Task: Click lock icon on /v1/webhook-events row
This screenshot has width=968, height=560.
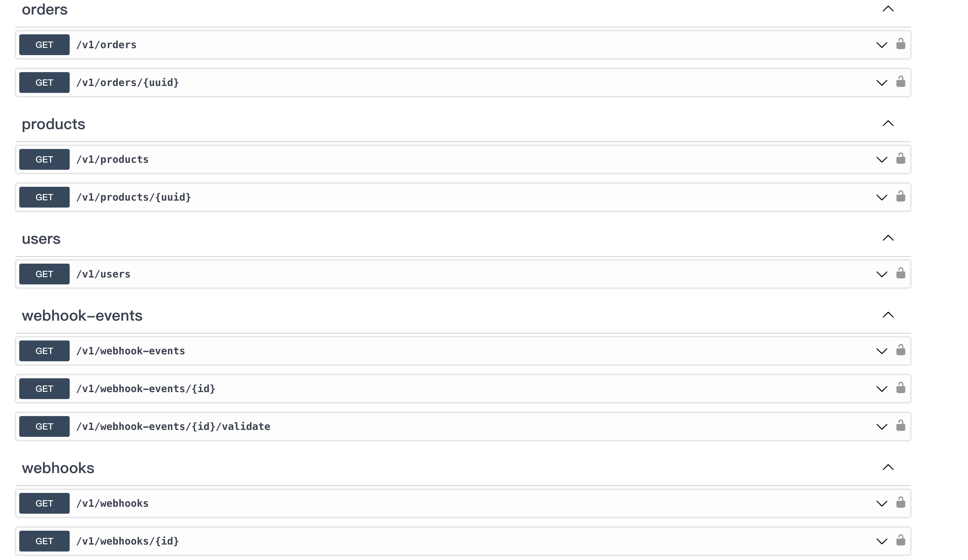Action: [x=901, y=351]
